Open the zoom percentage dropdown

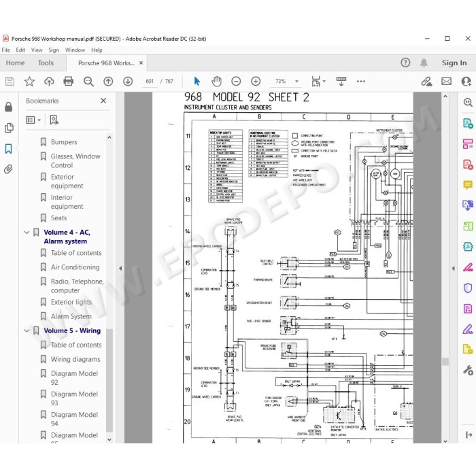point(296,82)
